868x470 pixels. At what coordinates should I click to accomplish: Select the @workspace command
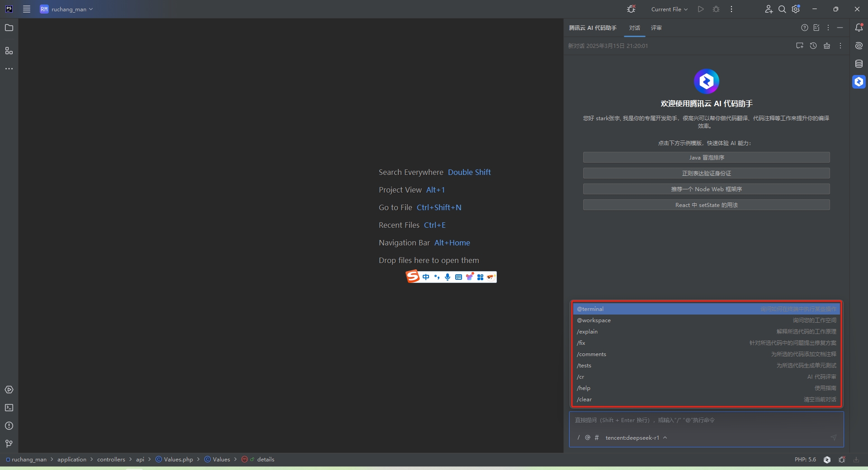(706, 320)
